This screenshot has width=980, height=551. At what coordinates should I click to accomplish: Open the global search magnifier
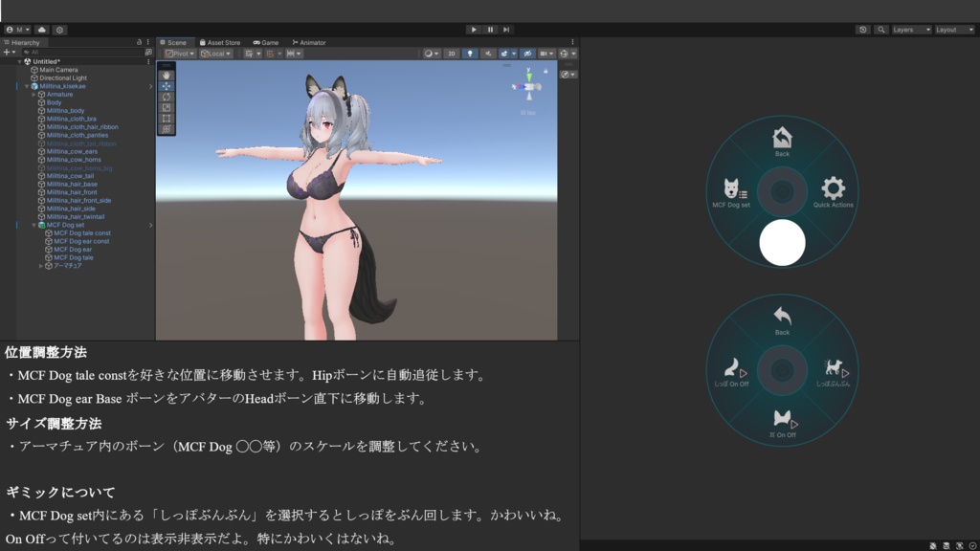click(x=881, y=30)
